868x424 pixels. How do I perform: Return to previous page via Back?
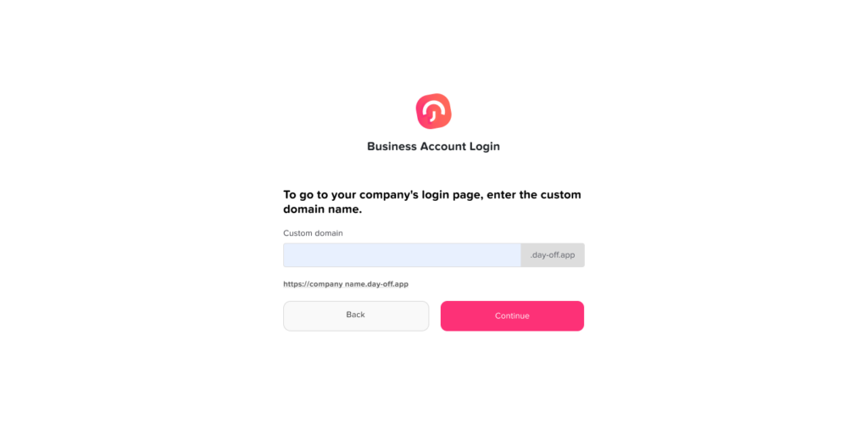[x=356, y=316]
